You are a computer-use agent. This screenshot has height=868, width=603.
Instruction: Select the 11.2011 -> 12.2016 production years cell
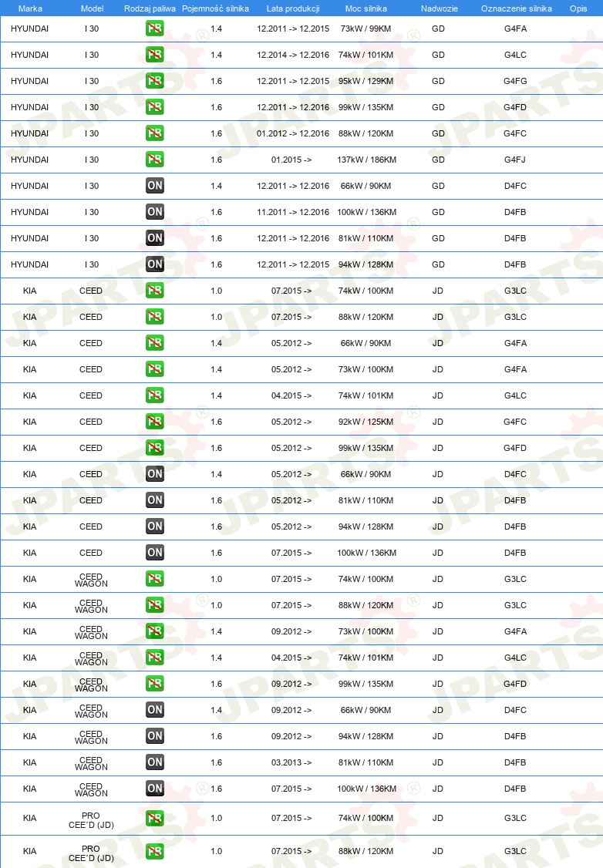(293, 212)
